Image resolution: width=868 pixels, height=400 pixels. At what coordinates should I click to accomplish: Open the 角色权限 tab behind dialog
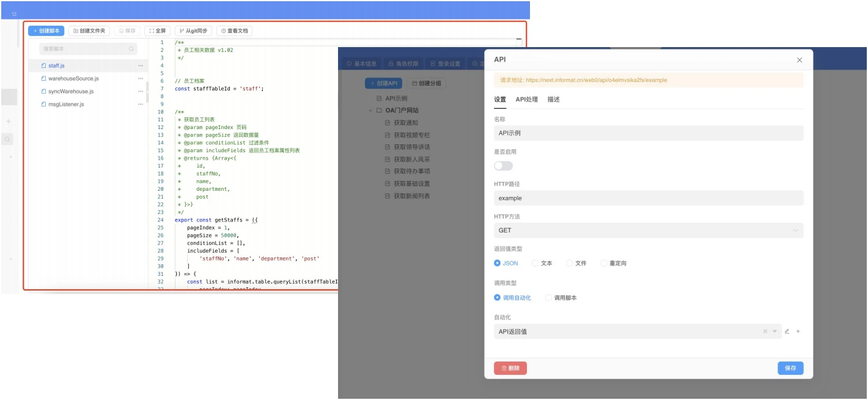[x=403, y=64]
